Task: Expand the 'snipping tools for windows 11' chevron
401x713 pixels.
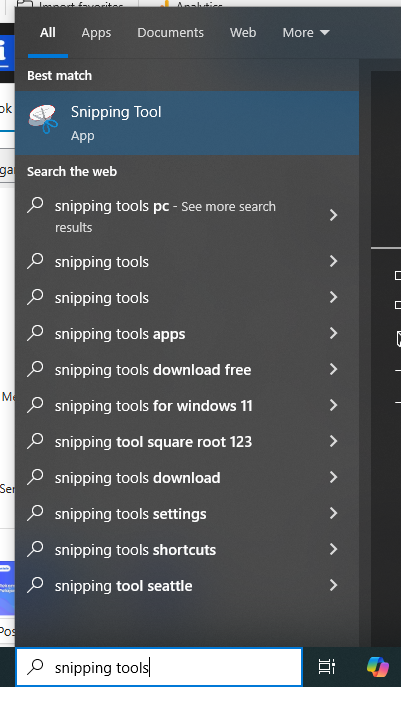Action: pos(333,405)
